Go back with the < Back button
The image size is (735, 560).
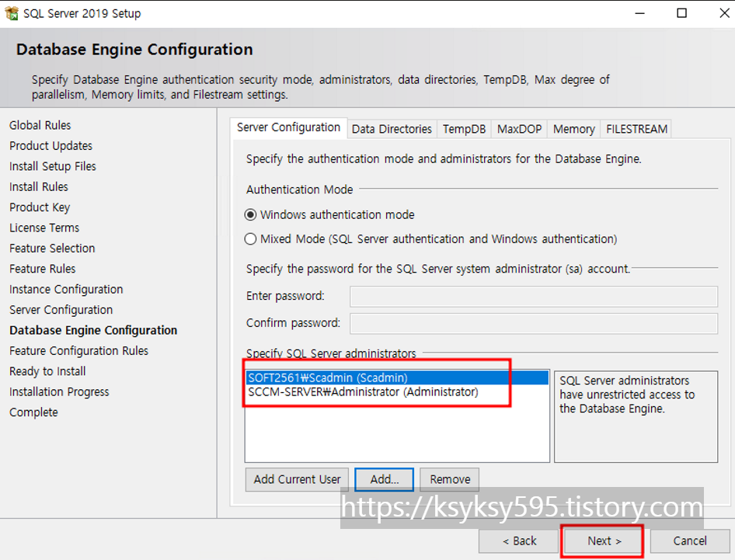(x=519, y=541)
